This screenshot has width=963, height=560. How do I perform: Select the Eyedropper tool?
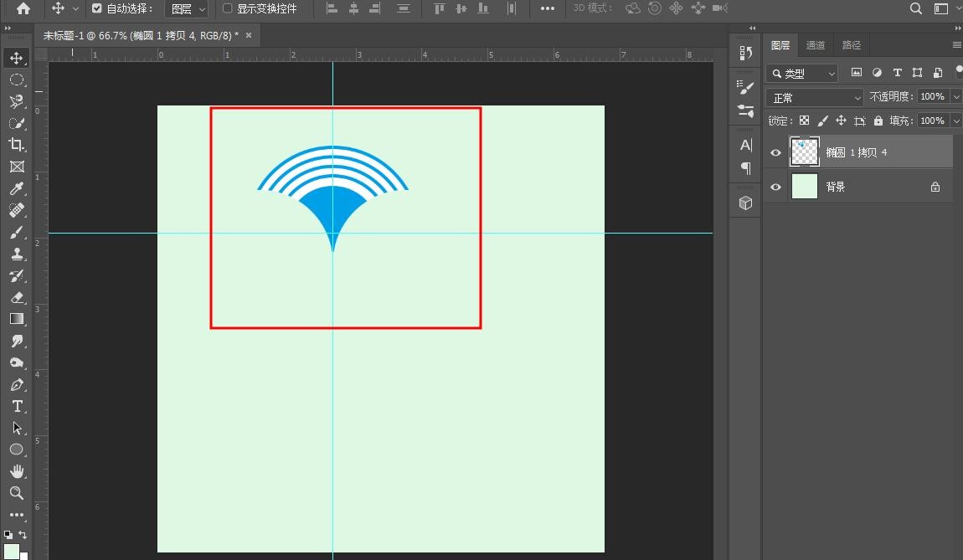[x=17, y=188]
